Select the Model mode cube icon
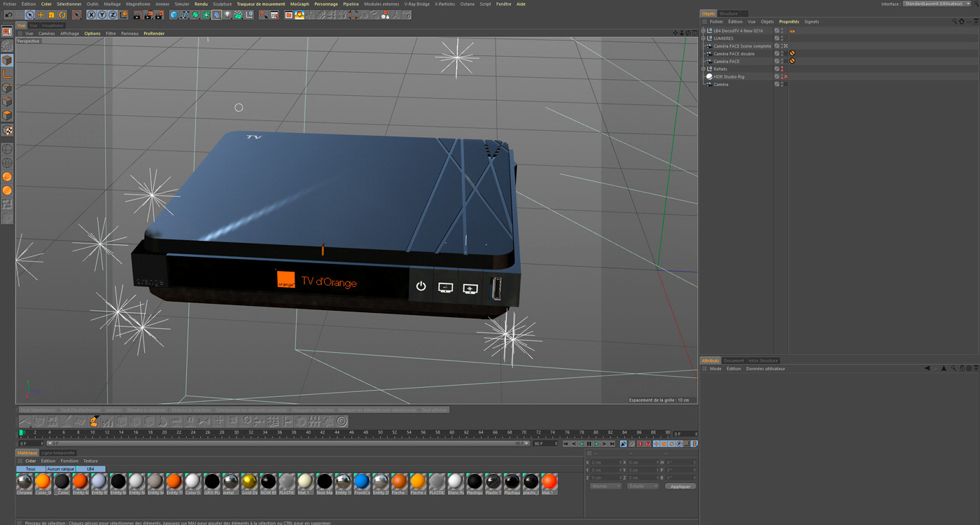Image resolution: width=980 pixels, height=525 pixels. click(x=7, y=61)
